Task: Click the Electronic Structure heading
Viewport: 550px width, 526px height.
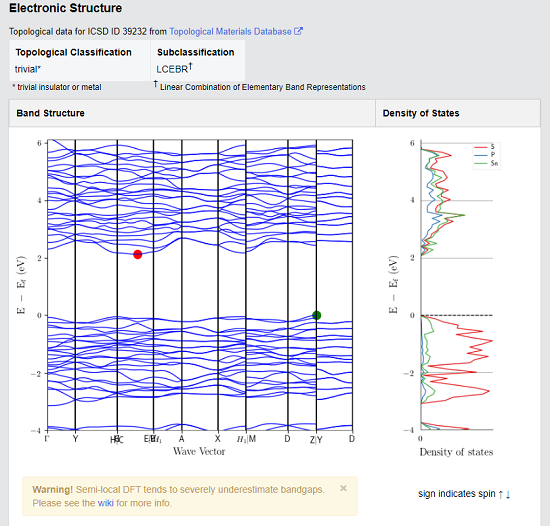Action: click(66, 8)
